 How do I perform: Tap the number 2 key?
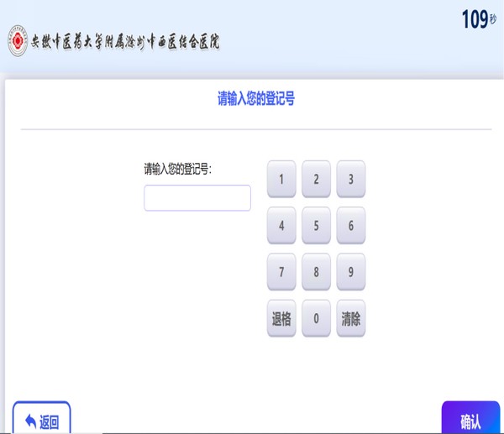click(x=316, y=179)
